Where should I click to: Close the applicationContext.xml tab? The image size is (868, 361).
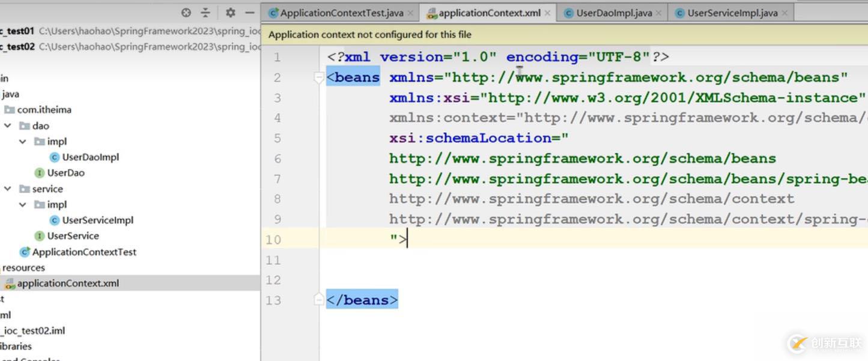click(548, 13)
